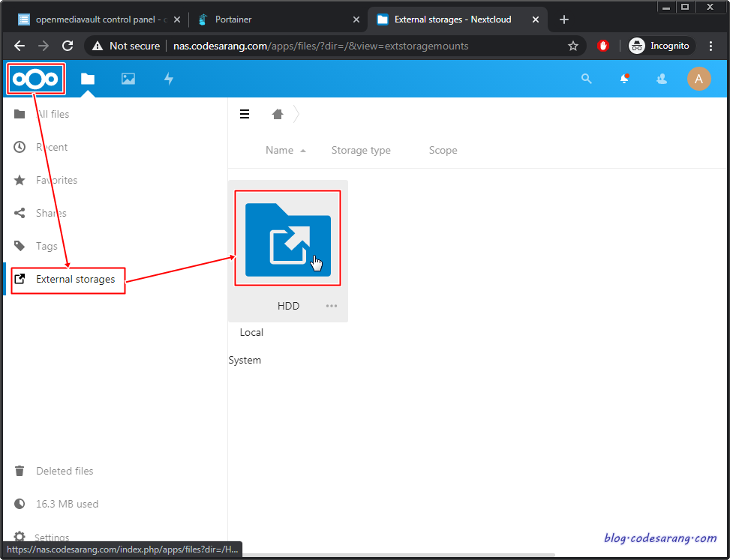Show Favorites in sidebar
730x560 pixels.
point(115,180)
